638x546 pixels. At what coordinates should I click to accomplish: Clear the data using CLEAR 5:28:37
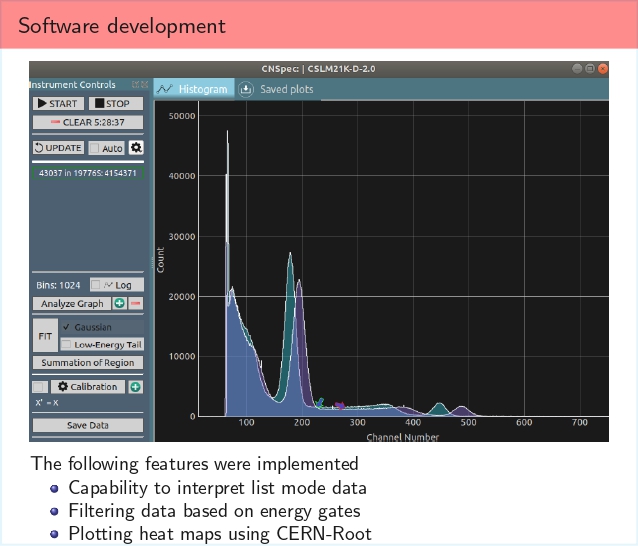[88, 122]
